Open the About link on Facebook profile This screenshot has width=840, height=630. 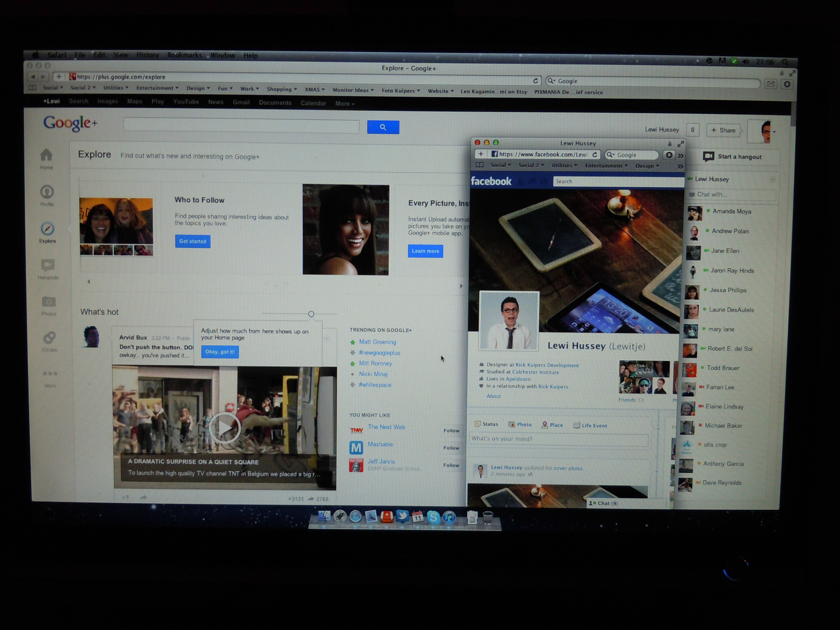click(493, 396)
